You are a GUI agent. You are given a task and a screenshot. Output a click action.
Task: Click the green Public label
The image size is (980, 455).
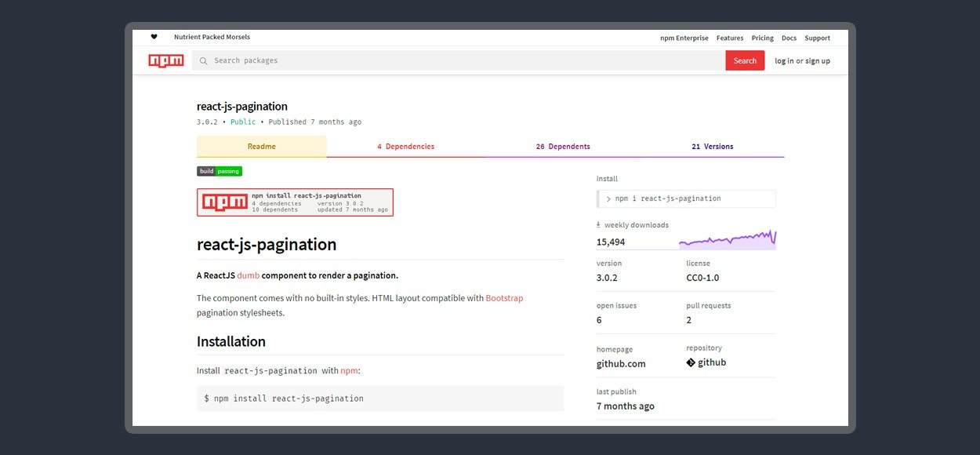pos(243,122)
